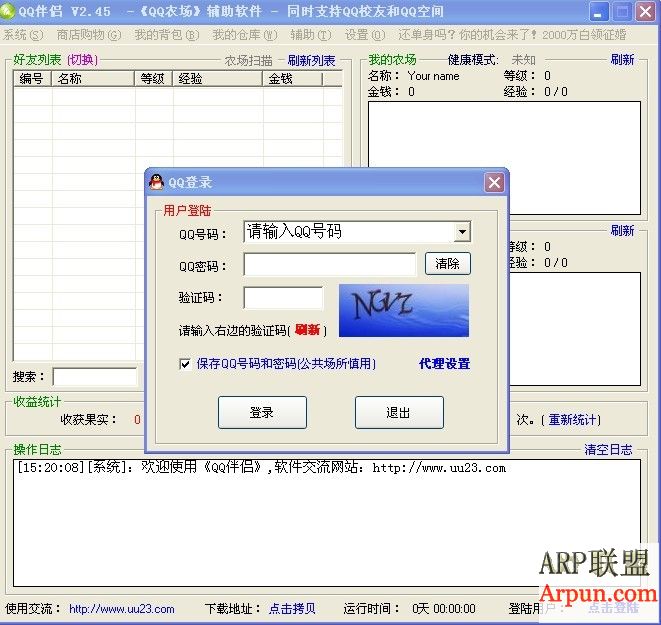Click the 清除 button

[448, 264]
